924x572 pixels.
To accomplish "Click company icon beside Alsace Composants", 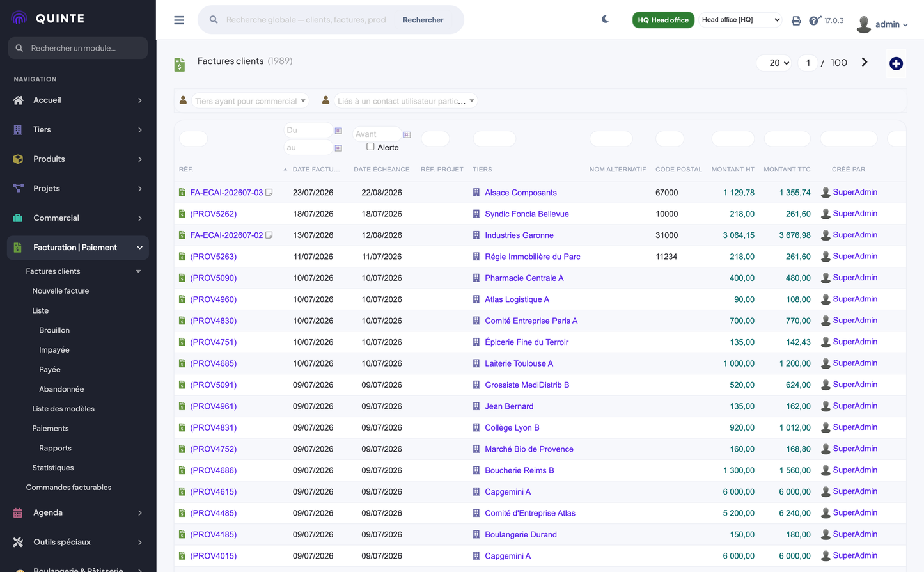I will (x=476, y=192).
